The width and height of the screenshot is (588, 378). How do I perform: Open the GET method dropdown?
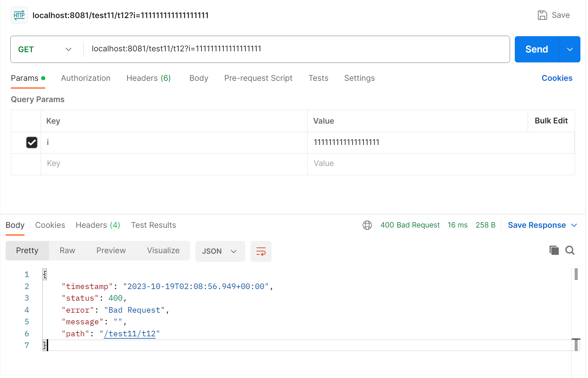pos(45,49)
